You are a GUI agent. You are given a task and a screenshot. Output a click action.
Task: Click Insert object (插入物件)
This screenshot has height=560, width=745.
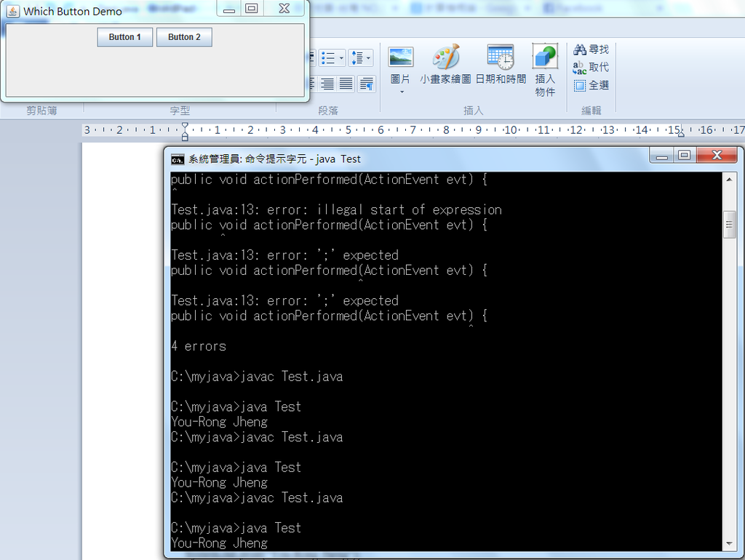tap(545, 70)
